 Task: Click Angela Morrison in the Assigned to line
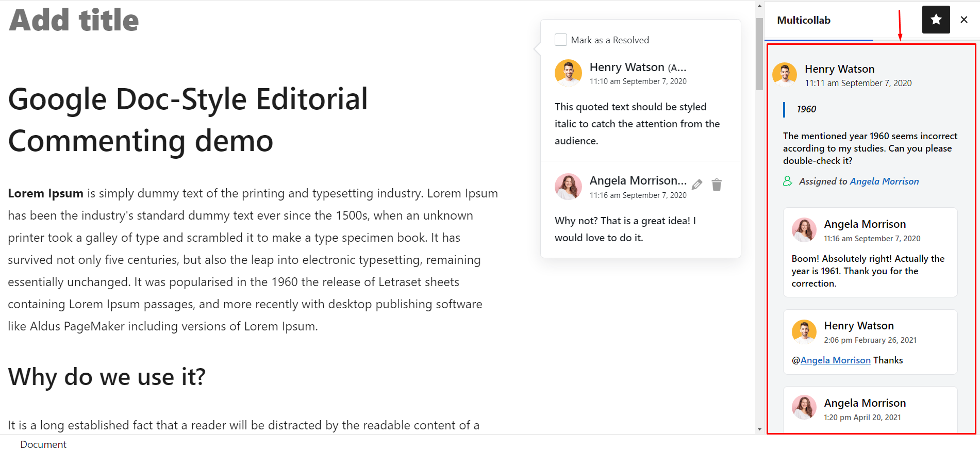point(884,181)
